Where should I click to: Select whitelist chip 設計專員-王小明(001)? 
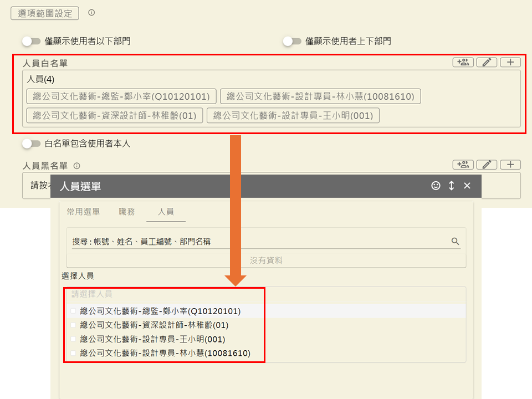coord(293,116)
